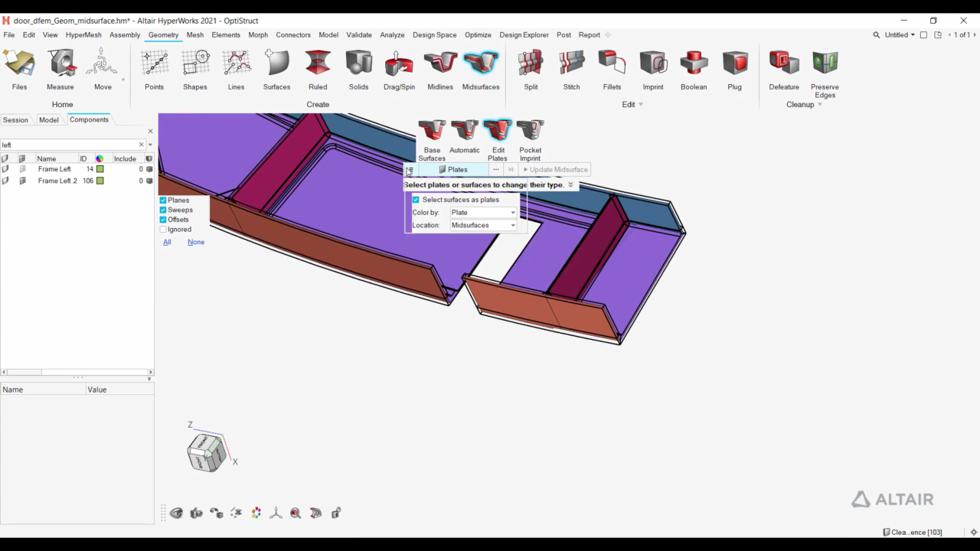Open the Files tool
Screen dimensions: 980x551
[x=19, y=70]
